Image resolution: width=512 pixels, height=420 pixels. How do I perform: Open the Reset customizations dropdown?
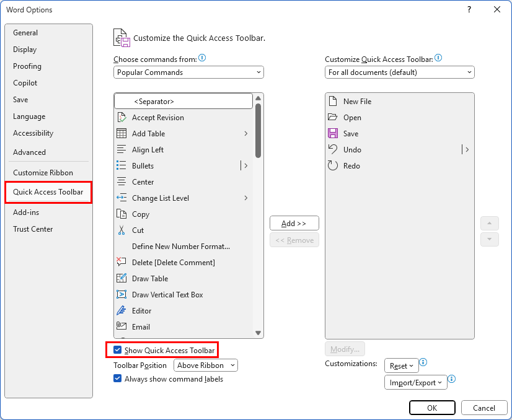(401, 366)
